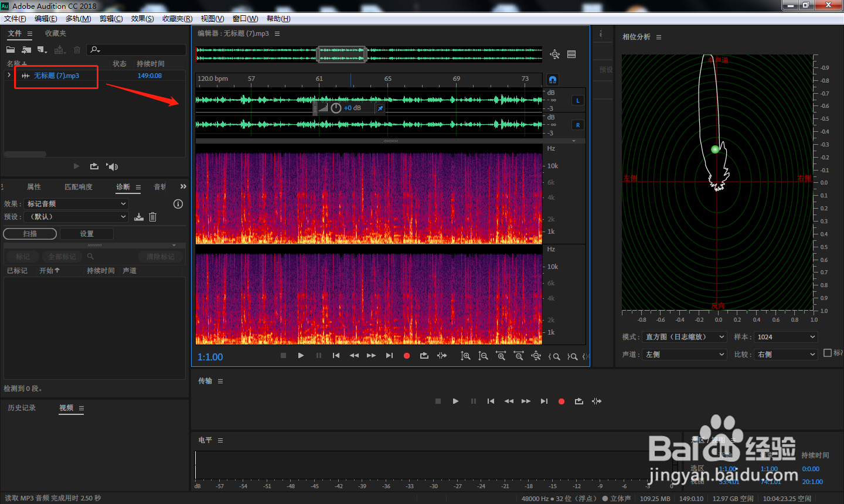Open the 多轨(M) menu
Image resolution: width=844 pixels, height=504 pixels.
pos(79,19)
